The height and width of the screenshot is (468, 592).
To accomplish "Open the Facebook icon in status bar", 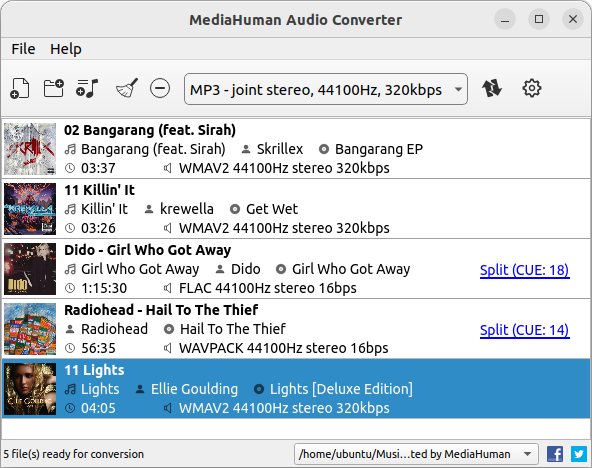I will 555,454.
